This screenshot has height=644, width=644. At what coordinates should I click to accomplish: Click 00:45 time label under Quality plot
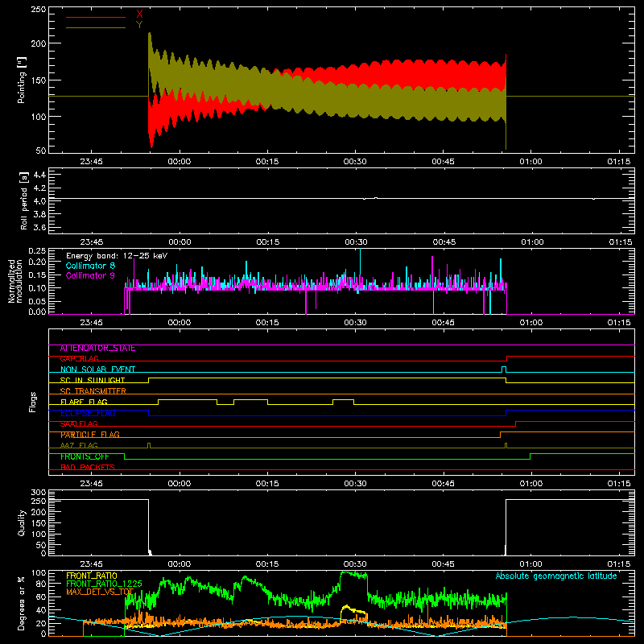444,564
